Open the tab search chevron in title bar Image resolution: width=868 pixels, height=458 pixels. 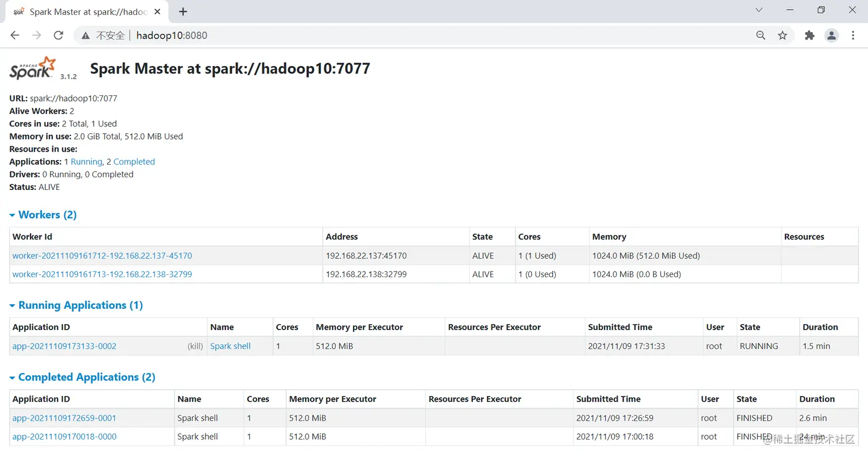click(758, 10)
